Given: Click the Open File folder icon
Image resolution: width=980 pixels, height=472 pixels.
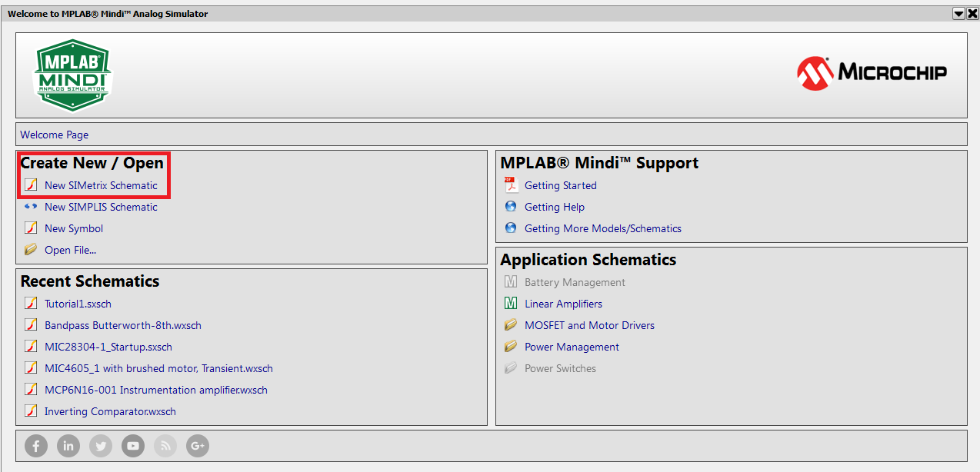Looking at the screenshot, I should (31, 249).
